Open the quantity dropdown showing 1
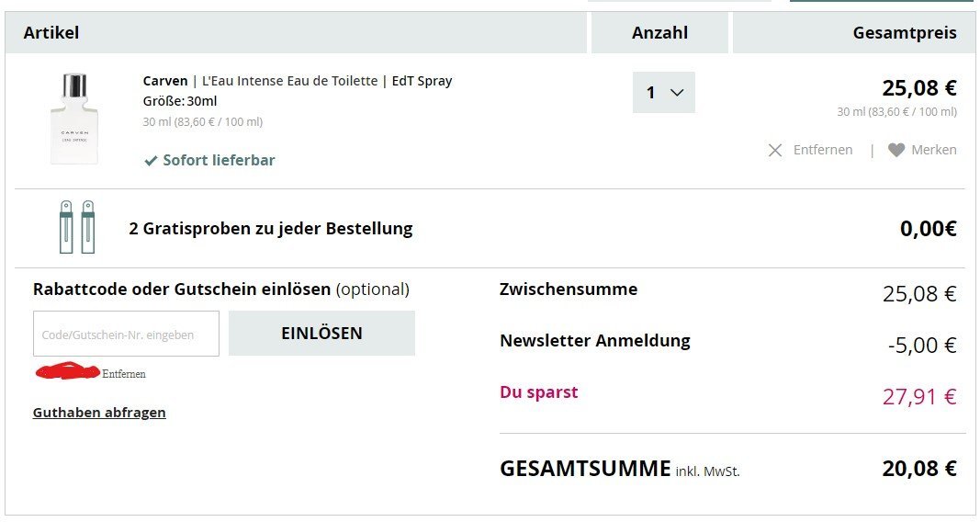980x522 pixels. tap(663, 92)
